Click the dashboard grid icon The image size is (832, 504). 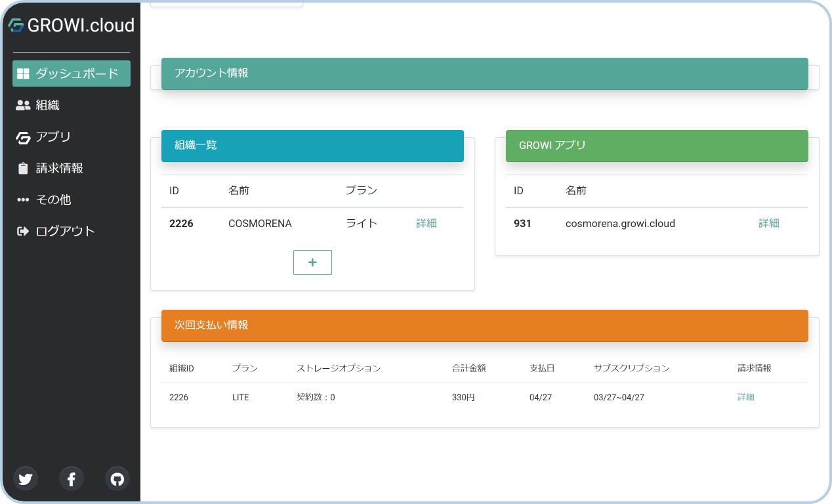[x=24, y=73]
